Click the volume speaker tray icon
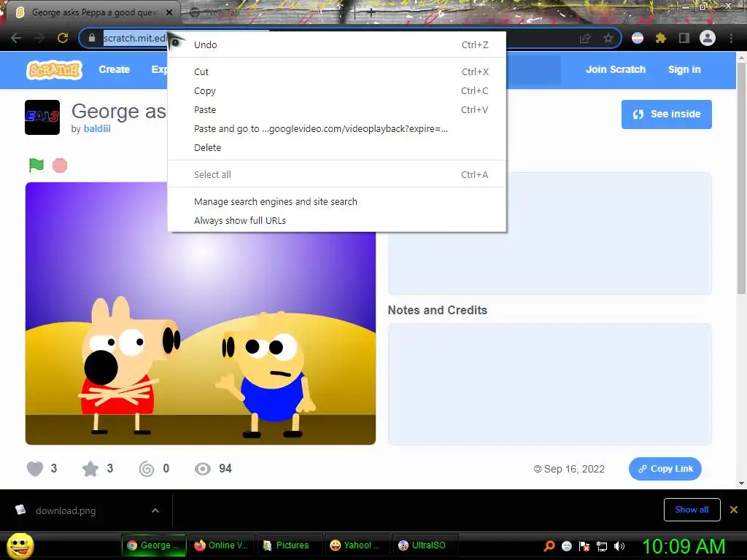This screenshot has width=747, height=560. tap(619, 545)
